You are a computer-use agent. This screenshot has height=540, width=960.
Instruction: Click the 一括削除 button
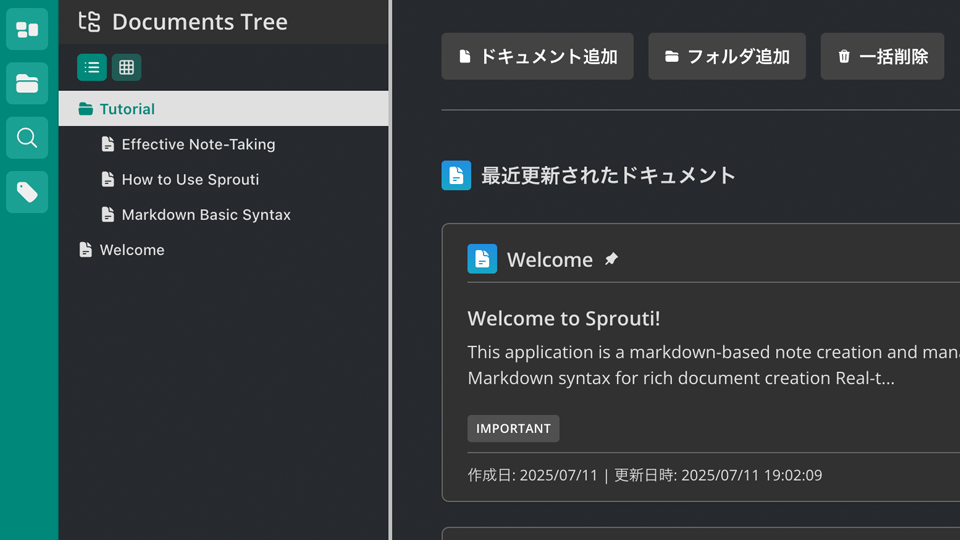[x=882, y=56]
